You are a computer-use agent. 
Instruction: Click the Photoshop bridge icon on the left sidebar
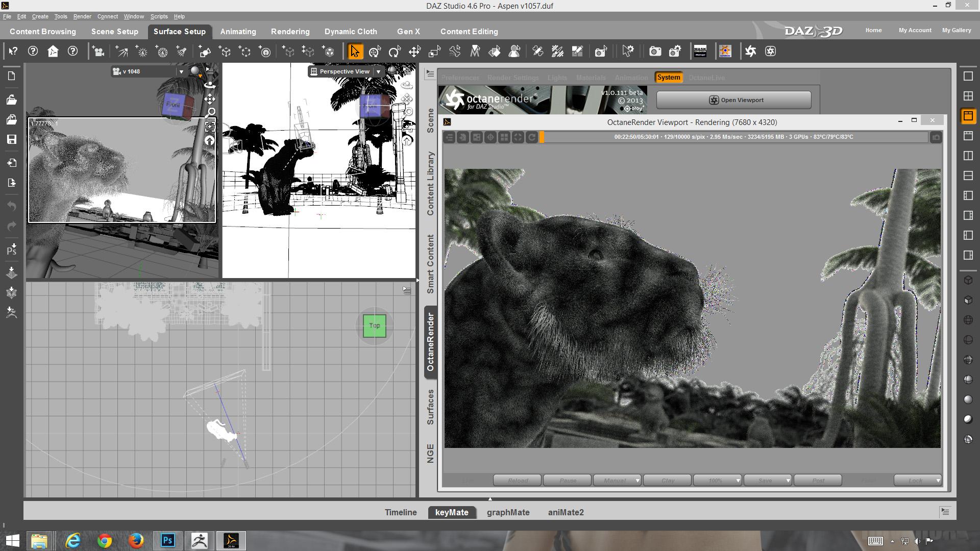pyautogui.click(x=12, y=249)
